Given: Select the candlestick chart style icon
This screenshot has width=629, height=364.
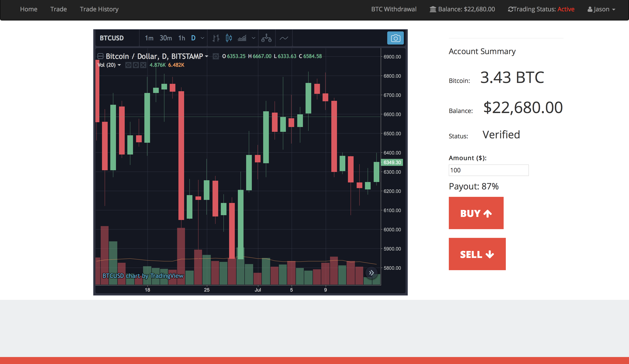Looking at the screenshot, I should [229, 38].
